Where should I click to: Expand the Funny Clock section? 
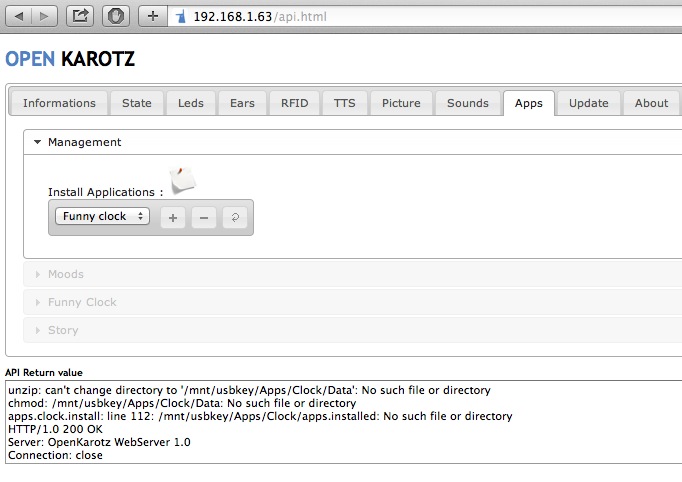(x=352, y=302)
